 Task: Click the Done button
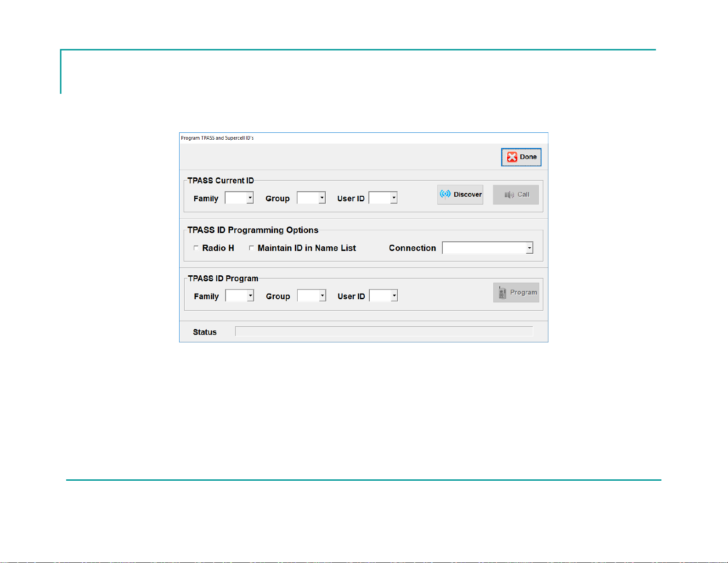point(521,157)
